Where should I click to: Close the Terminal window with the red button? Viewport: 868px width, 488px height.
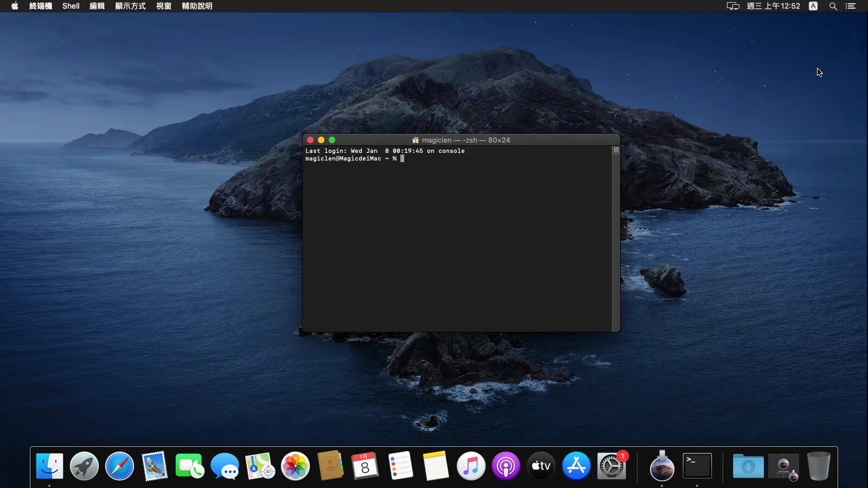tap(310, 140)
